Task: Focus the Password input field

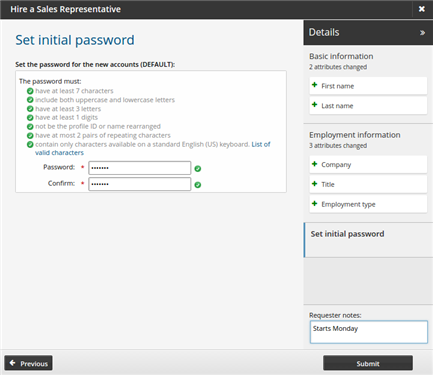Action: (x=140, y=168)
